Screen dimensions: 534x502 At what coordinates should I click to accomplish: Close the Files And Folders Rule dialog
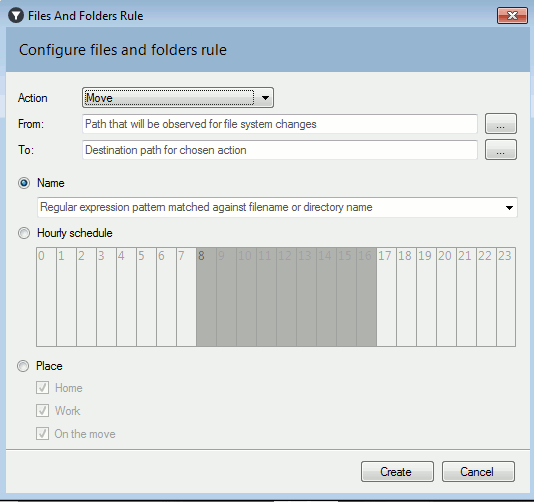pyautogui.click(x=512, y=15)
